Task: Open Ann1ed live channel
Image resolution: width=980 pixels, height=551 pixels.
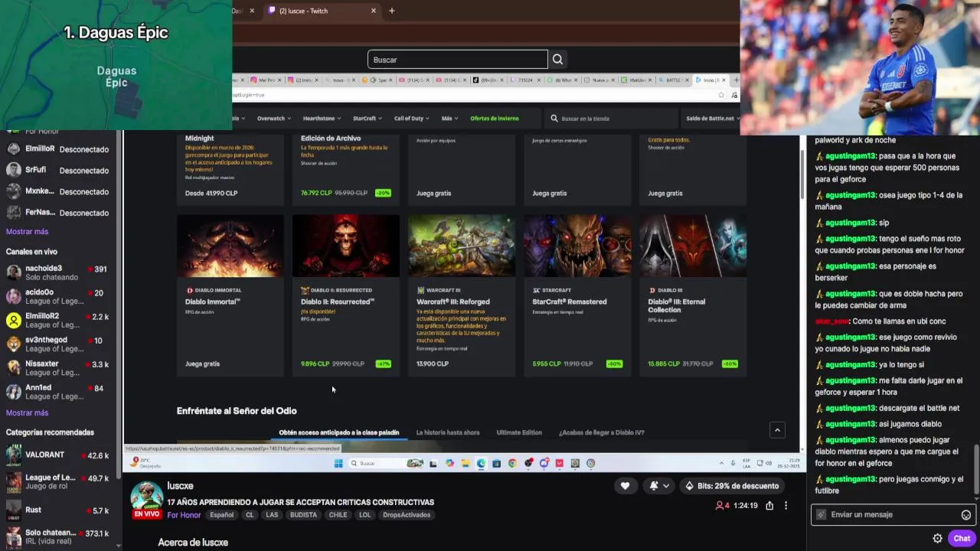Action: [x=60, y=392]
